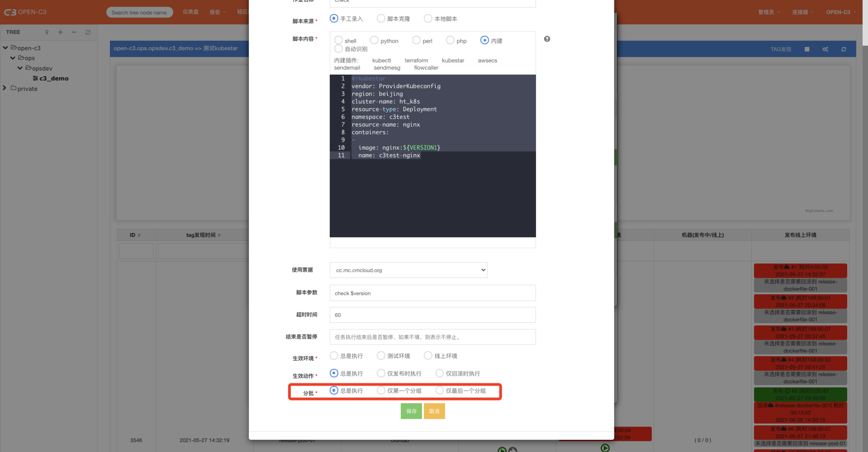Select 手工录入 script source radio
The width and height of the screenshot is (868, 452).
coord(334,18)
